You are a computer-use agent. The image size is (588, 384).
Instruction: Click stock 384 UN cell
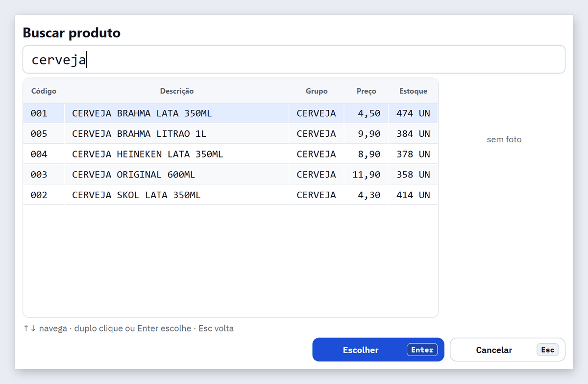point(413,134)
